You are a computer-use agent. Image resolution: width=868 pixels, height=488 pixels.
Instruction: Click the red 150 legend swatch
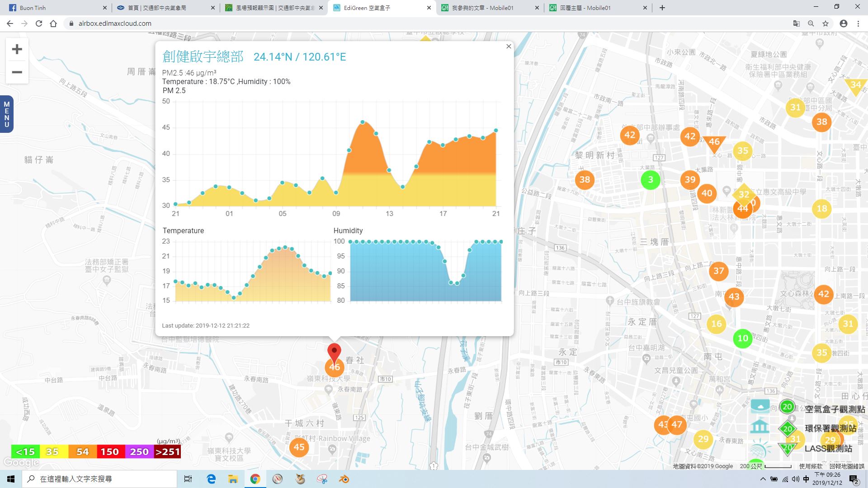click(x=110, y=451)
